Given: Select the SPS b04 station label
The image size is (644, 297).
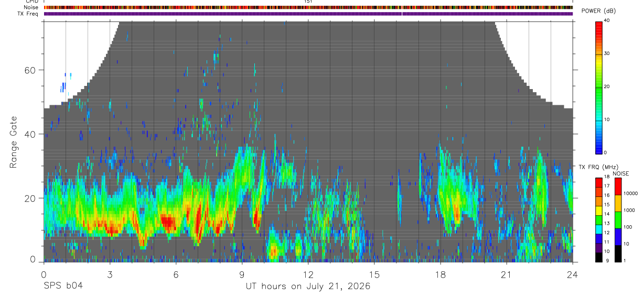Looking at the screenshot, I should coord(63,285).
